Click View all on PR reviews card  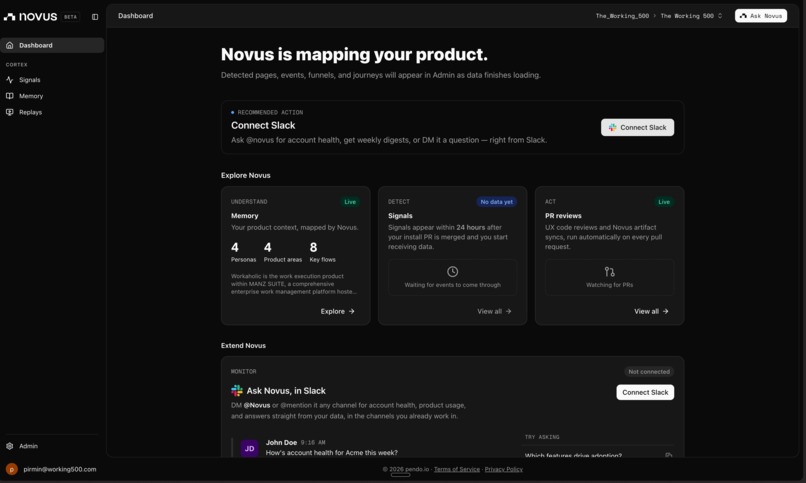click(651, 311)
